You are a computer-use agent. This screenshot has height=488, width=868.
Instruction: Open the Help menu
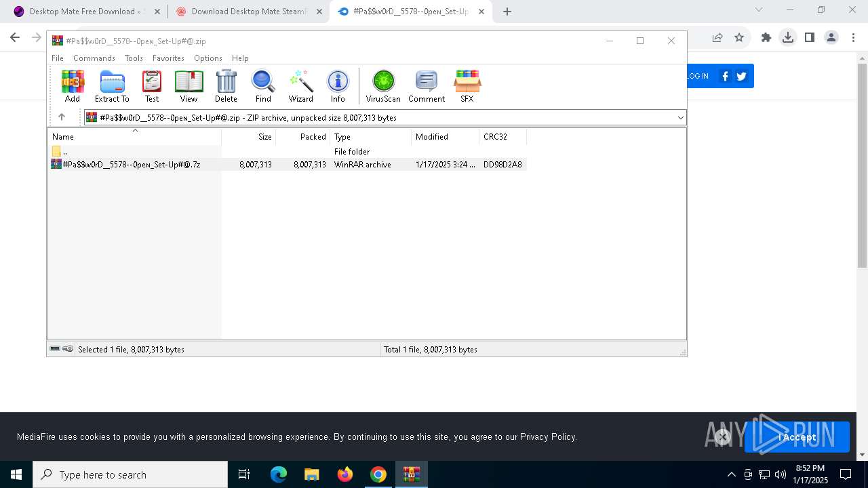240,58
